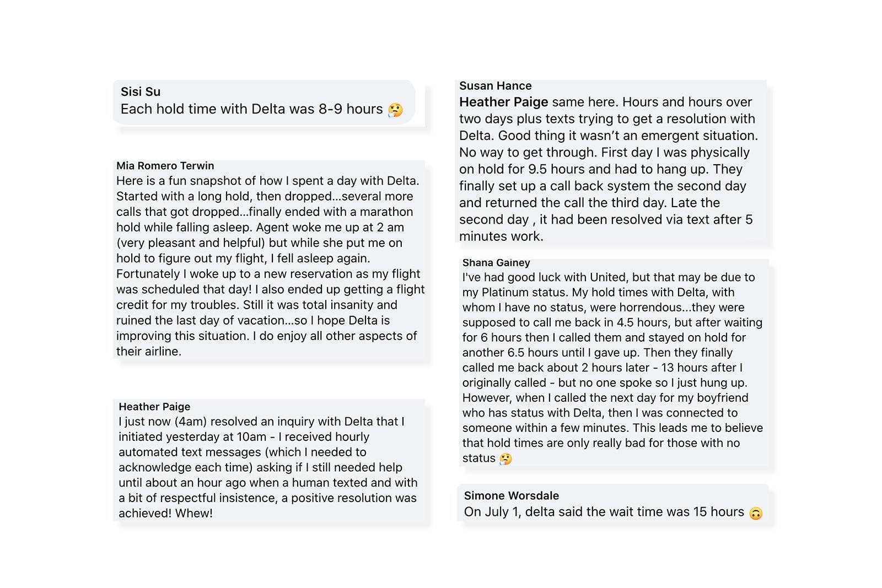Viewport: 882px width, 588px height.
Task: Open Susan Hance's profile name
Action: [x=495, y=85]
